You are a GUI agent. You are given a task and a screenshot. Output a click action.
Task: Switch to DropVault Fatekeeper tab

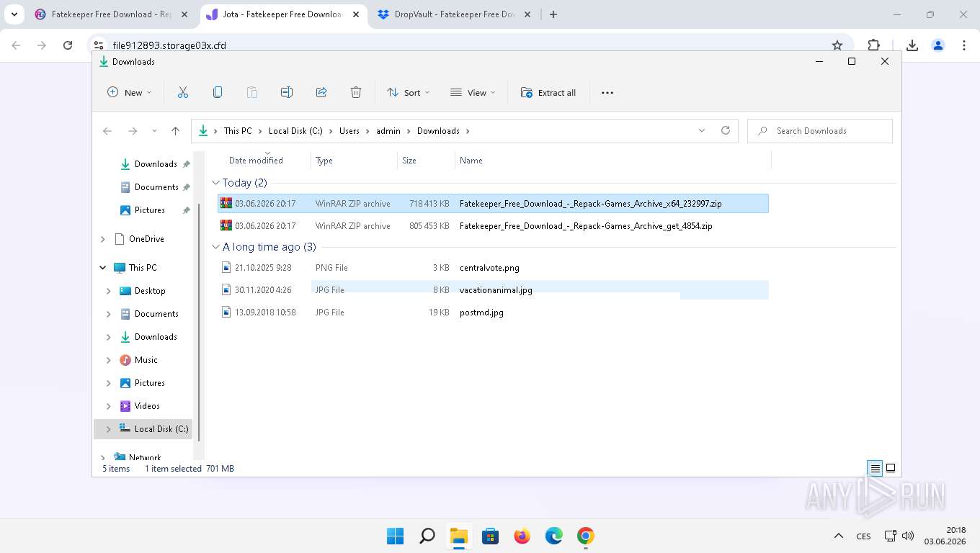[x=454, y=14]
